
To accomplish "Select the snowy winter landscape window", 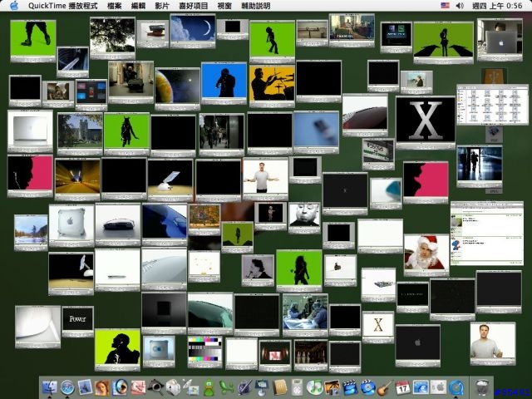I will [x=31, y=233].
